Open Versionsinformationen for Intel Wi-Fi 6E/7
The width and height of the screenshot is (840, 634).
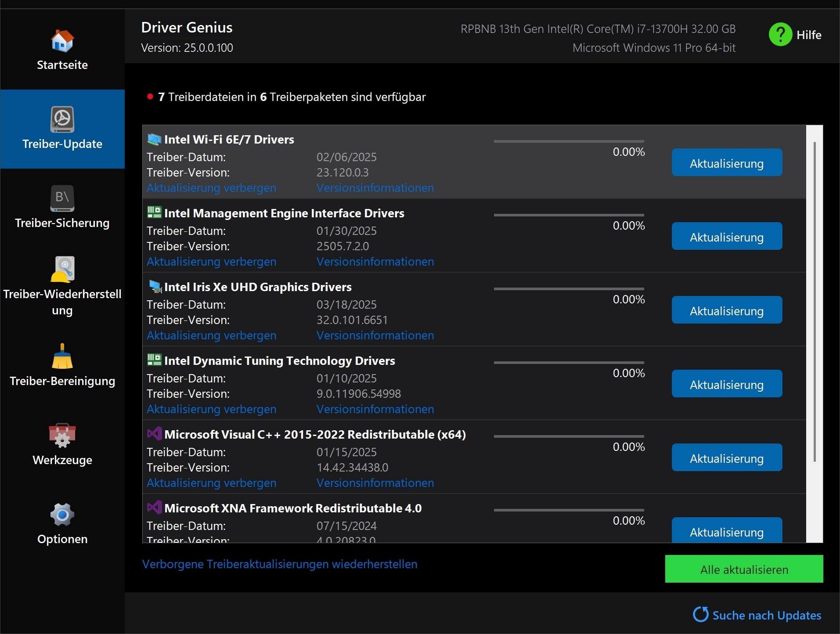(375, 188)
